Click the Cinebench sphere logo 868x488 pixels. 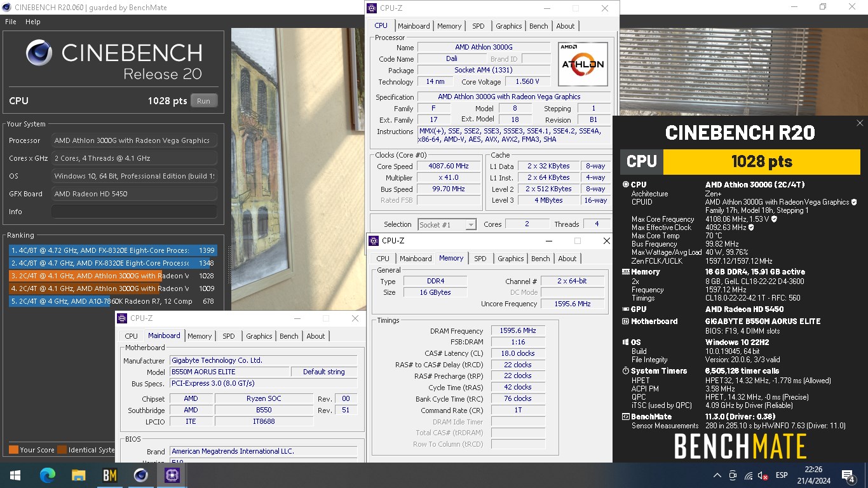(x=39, y=53)
